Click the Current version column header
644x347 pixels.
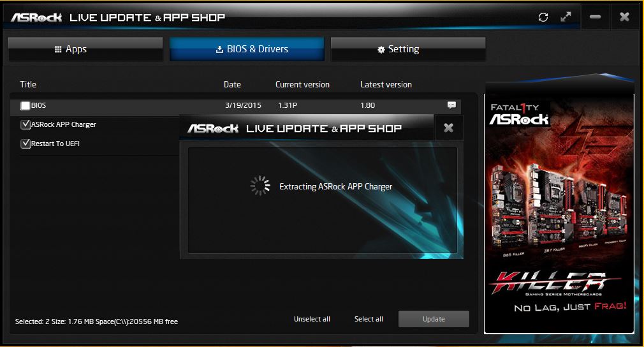coord(302,84)
